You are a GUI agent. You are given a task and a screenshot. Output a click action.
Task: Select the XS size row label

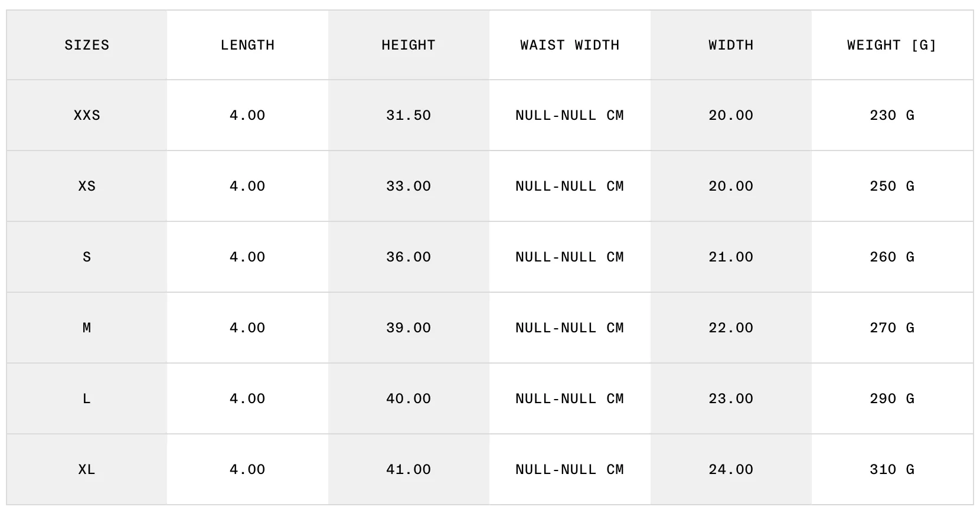pos(87,186)
